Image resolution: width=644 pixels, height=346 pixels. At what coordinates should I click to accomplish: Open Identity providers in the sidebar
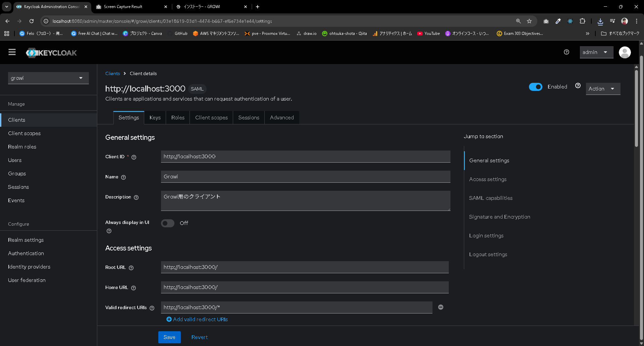tap(49, 267)
